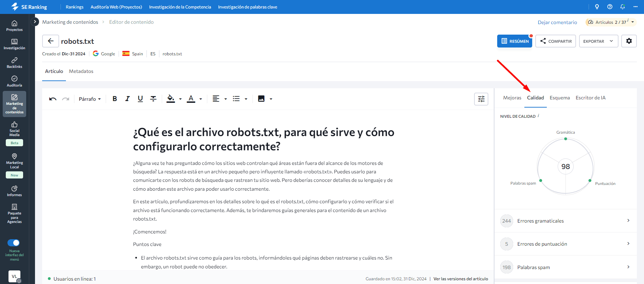Click the article heading about robots.txt
This screenshot has width=644, height=284.
[263, 139]
